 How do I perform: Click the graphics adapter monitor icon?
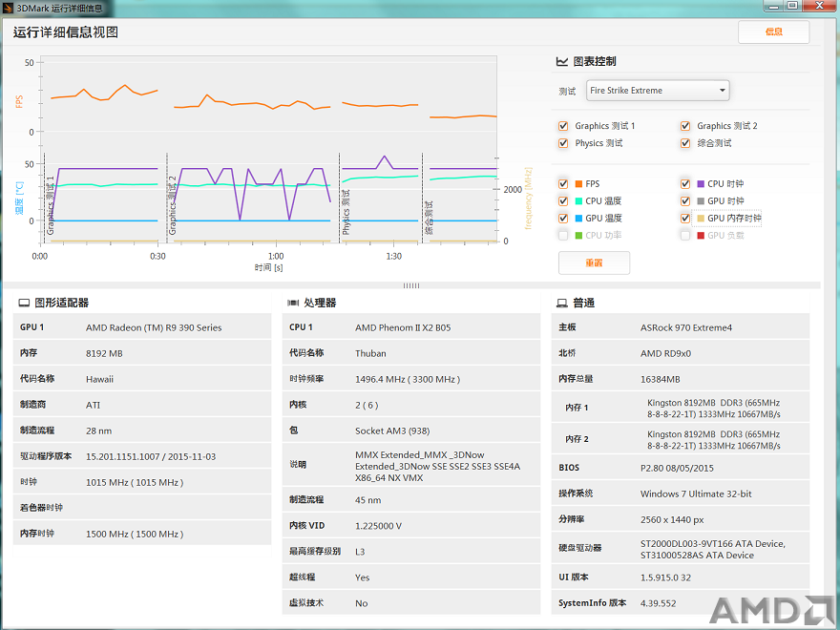point(24,304)
